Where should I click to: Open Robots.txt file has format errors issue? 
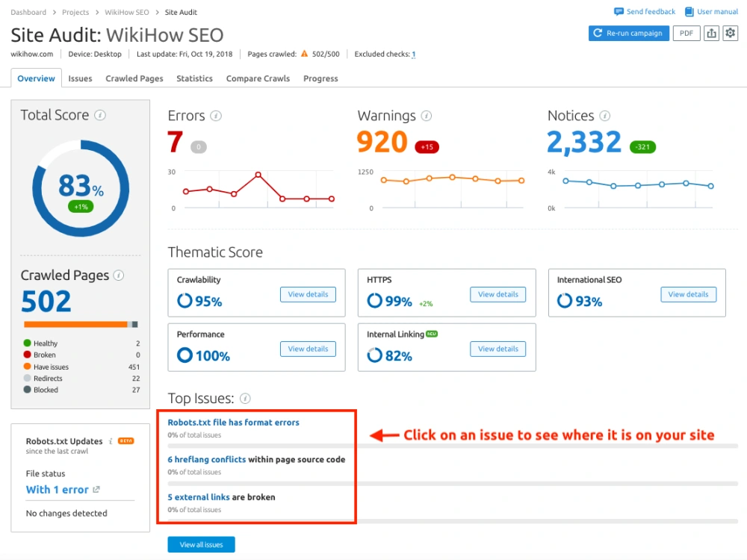coord(233,423)
